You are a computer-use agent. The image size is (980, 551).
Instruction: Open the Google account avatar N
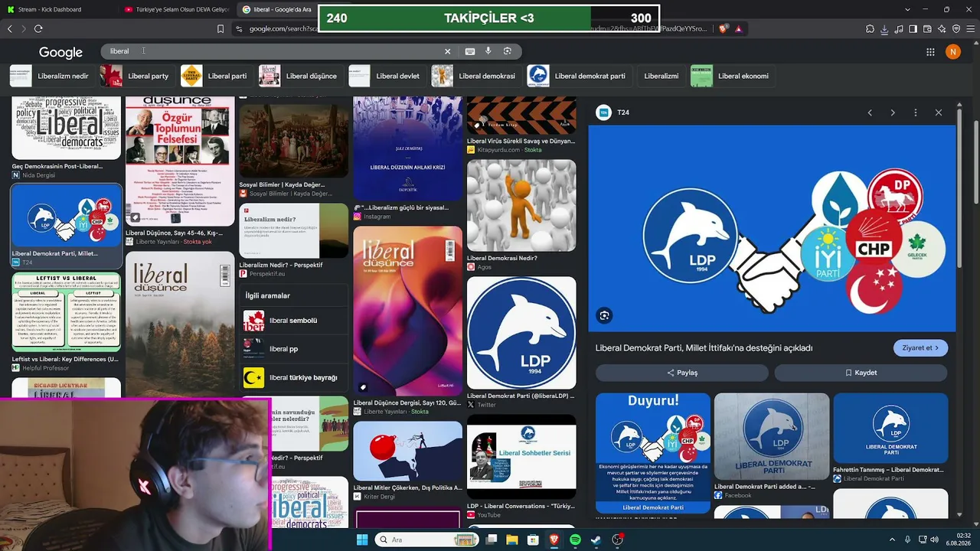(x=953, y=51)
